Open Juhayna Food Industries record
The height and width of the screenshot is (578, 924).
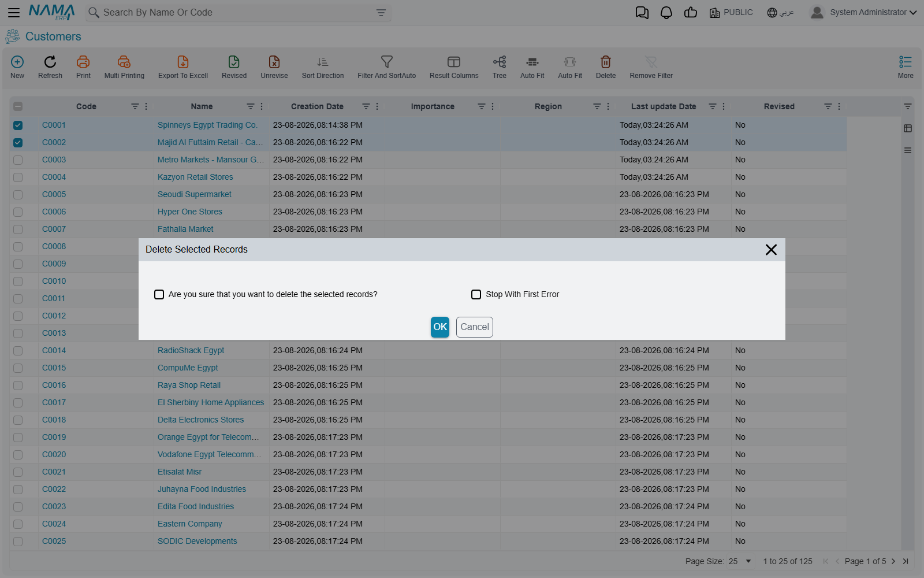coord(202,490)
